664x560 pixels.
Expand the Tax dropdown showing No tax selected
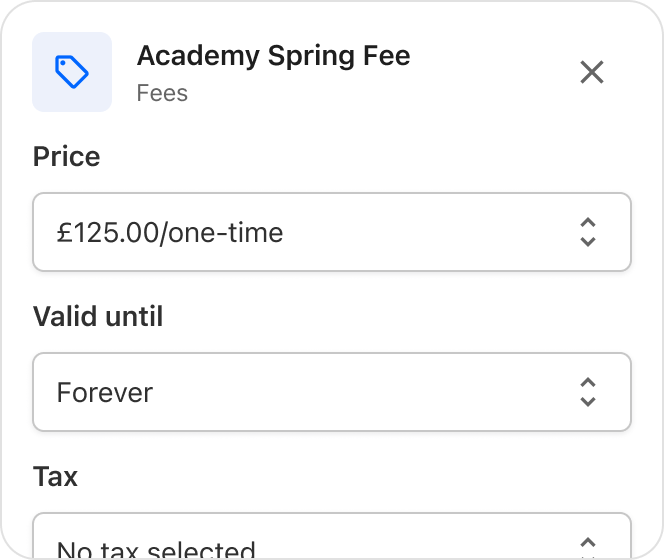[332, 536]
